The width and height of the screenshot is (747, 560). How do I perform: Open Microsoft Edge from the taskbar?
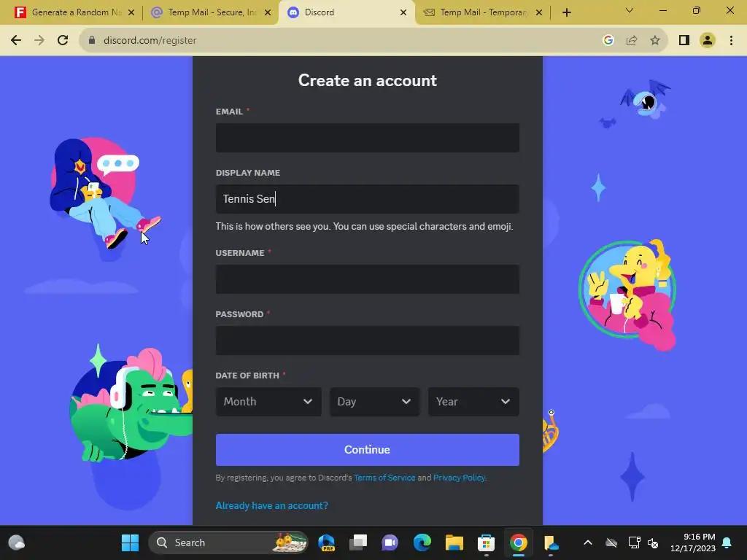(x=422, y=542)
